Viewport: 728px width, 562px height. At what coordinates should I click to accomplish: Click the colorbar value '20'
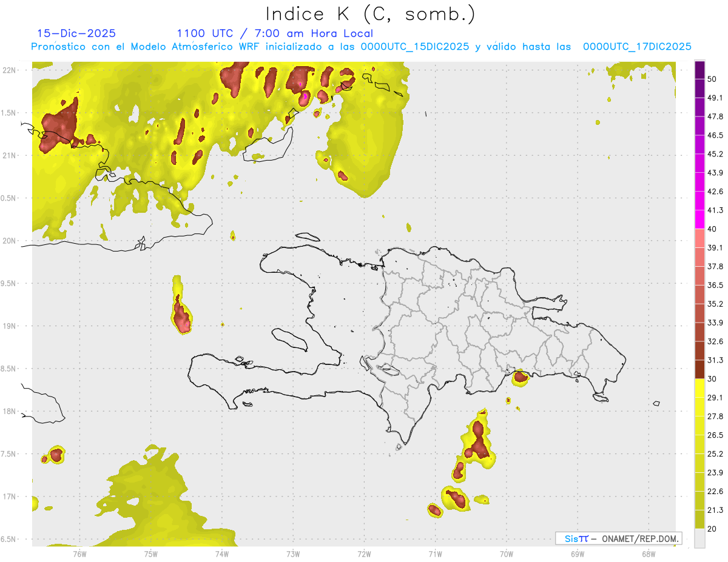click(712, 529)
